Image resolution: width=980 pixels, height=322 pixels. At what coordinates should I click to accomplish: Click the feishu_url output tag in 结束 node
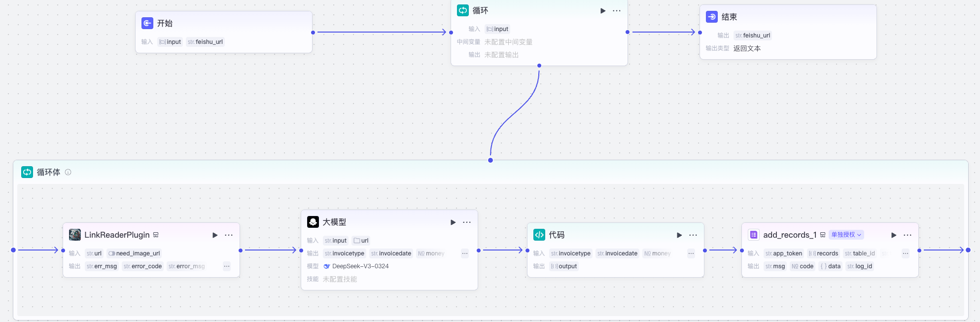(753, 36)
